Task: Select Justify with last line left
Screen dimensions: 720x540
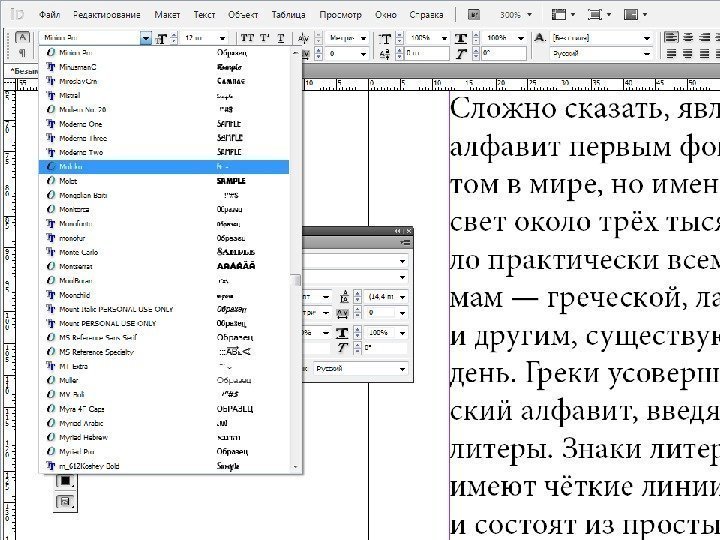Action: pyautogui.click(x=671, y=54)
